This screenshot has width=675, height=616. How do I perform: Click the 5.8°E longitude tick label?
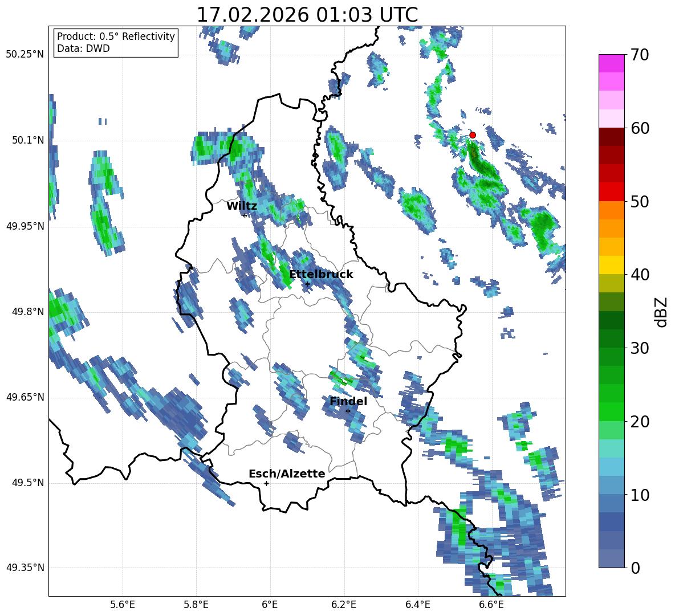tap(196, 605)
